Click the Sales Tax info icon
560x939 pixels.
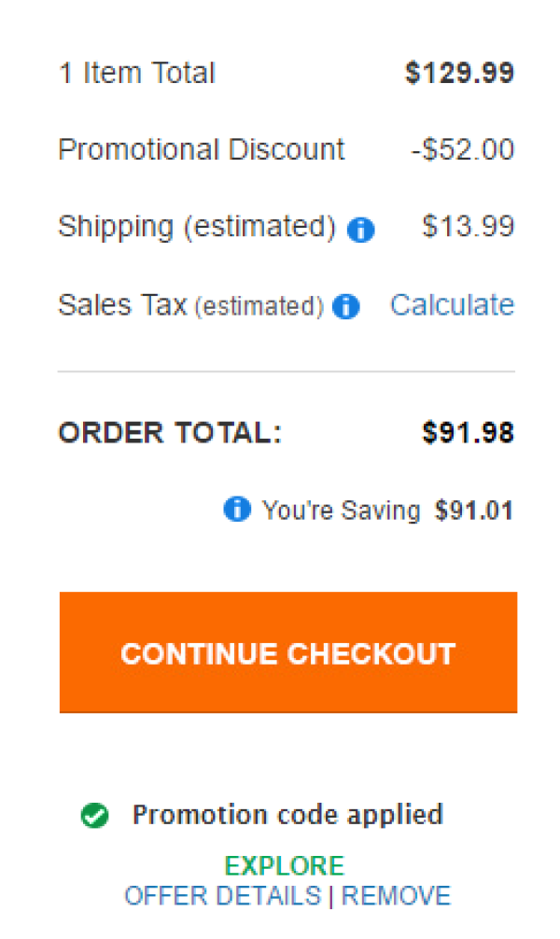click(345, 306)
